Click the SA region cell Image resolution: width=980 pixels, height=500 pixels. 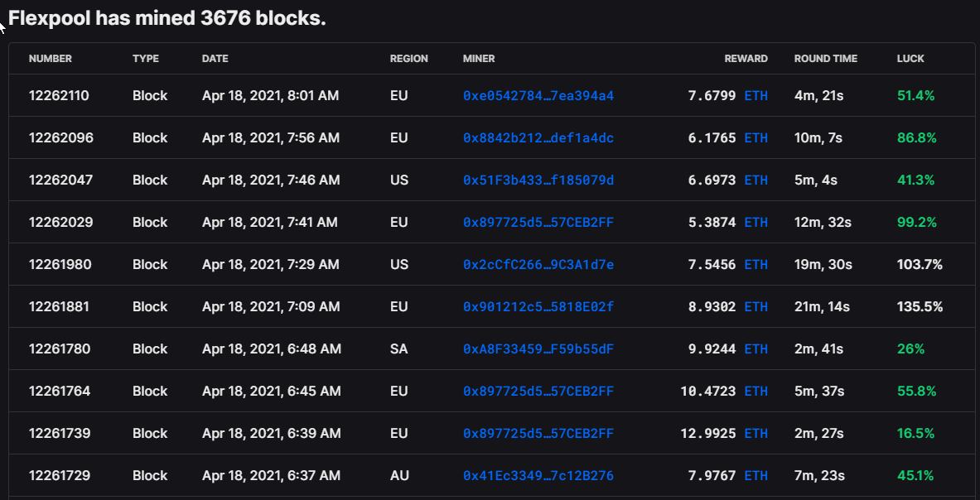(398, 349)
